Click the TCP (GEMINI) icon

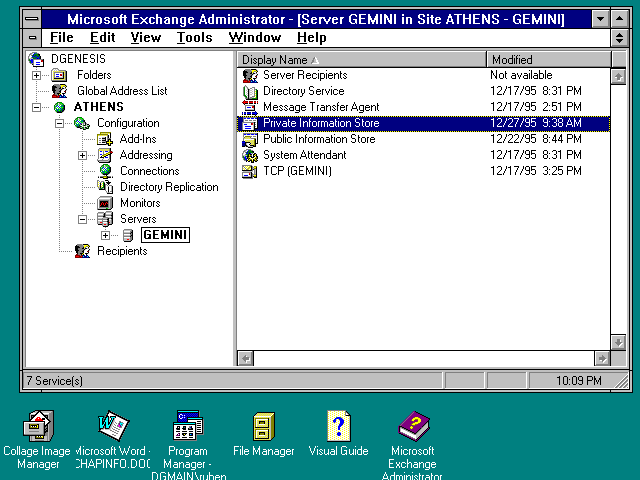[x=249, y=171]
